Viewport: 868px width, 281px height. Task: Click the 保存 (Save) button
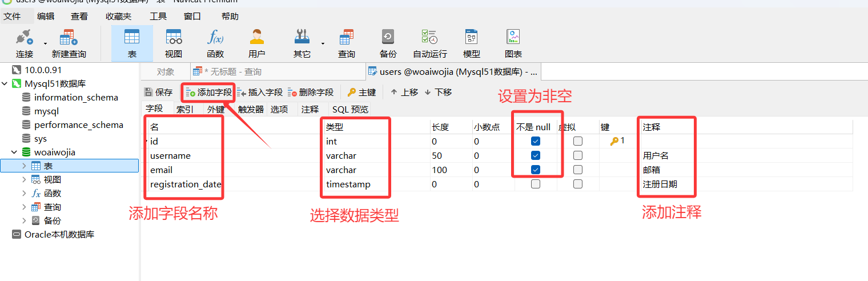click(x=158, y=93)
